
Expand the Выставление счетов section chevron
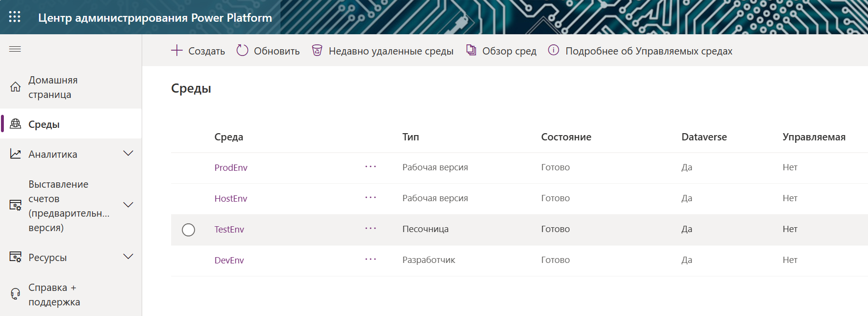pyautogui.click(x=128, y=205)
